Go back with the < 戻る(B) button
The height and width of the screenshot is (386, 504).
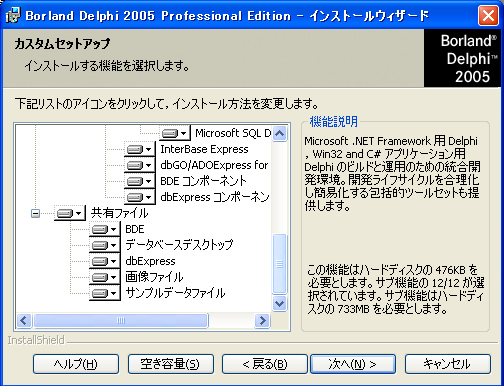point(265,364)
